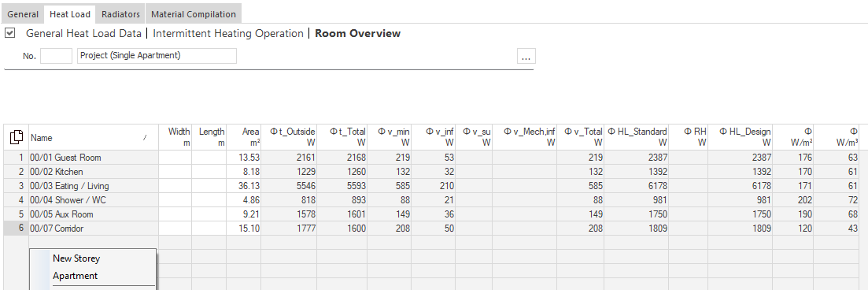Click the Φ HL_Design column header
The height and width of the screenshot is (290, 868).
pyautogui.click(x=741, y=137)
